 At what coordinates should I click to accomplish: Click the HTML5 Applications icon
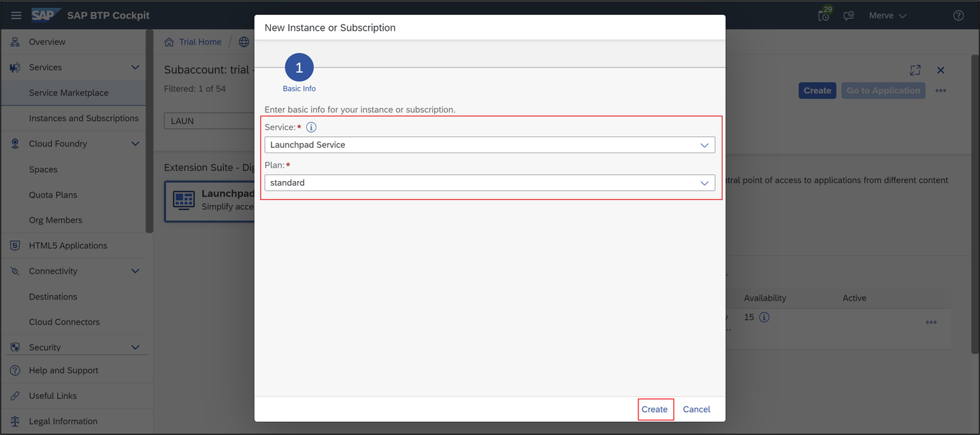click(x=15, y=245)
